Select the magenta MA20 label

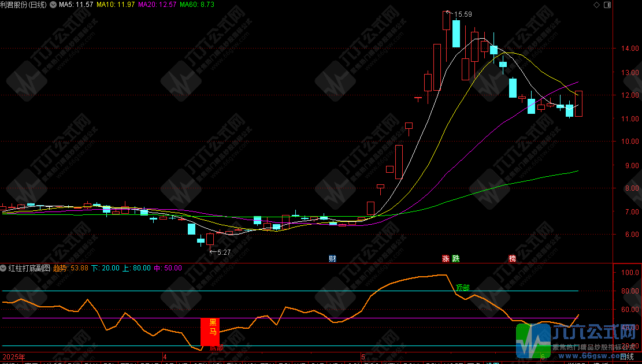(157, 5)
